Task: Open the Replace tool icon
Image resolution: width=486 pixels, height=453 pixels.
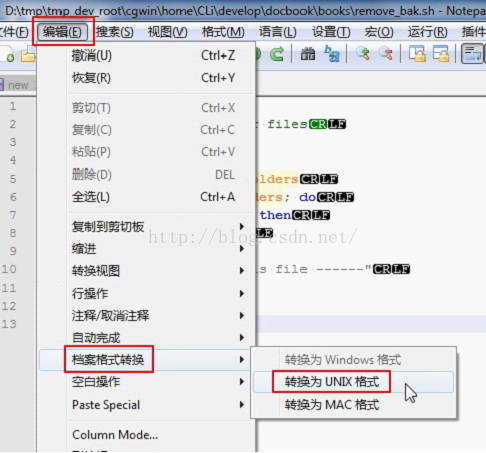Action: point(332,54)
